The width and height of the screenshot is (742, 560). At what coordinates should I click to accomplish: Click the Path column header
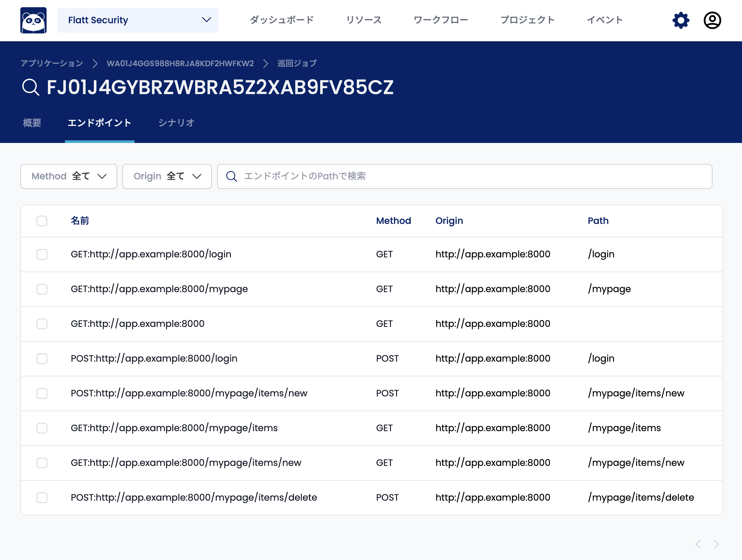[x=598, y=221]
